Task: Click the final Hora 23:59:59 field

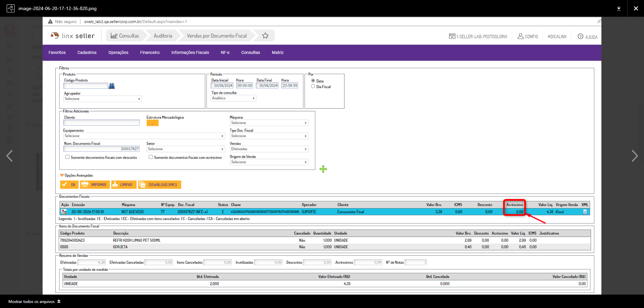Action: coord(290,86)
